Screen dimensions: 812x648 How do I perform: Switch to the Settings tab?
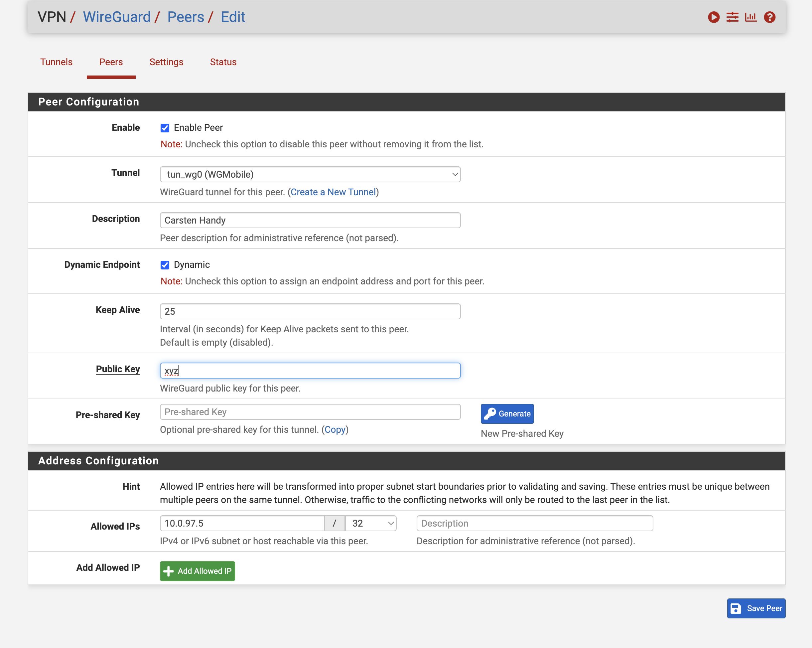click(166, 62)
